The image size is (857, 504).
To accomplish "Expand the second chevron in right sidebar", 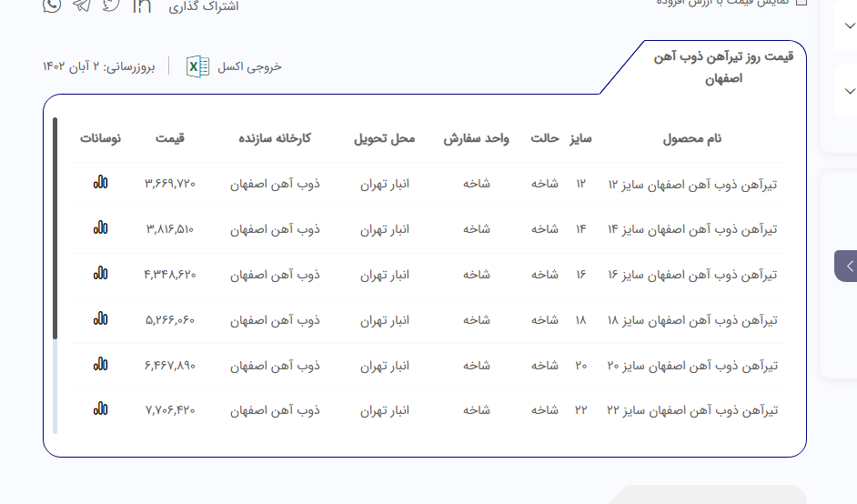I will pyautogui.click(x=849, y=91).
